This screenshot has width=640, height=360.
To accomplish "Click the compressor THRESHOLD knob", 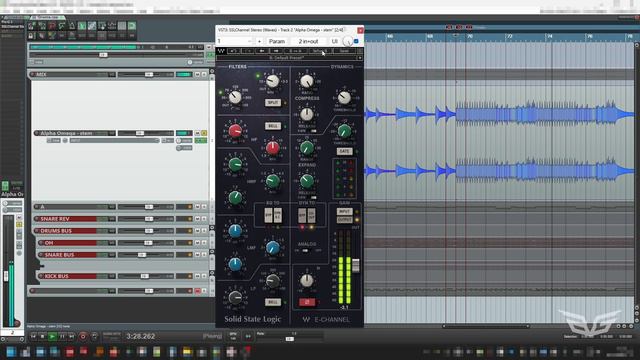I will tap(344, 97).
